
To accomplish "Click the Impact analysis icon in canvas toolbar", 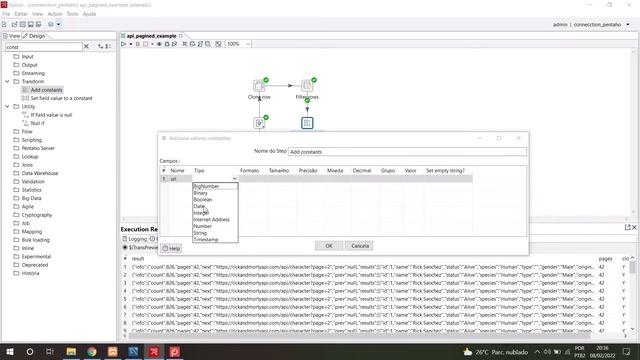I will click(192, 44).
